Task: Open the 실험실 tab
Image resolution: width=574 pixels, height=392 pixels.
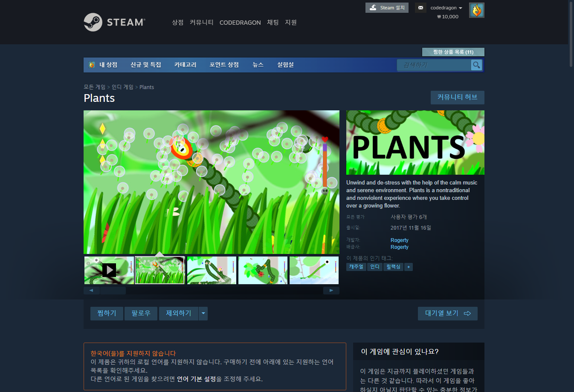Action: click(x=285, y=65)
